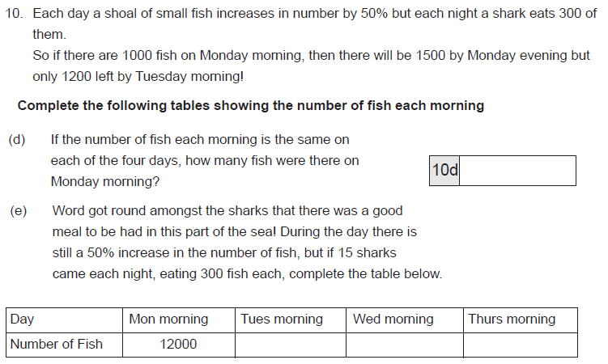The width and height of the screenshot is (608, 364).
Task: Click the (d) part label
Action: [x=17, y=140]
